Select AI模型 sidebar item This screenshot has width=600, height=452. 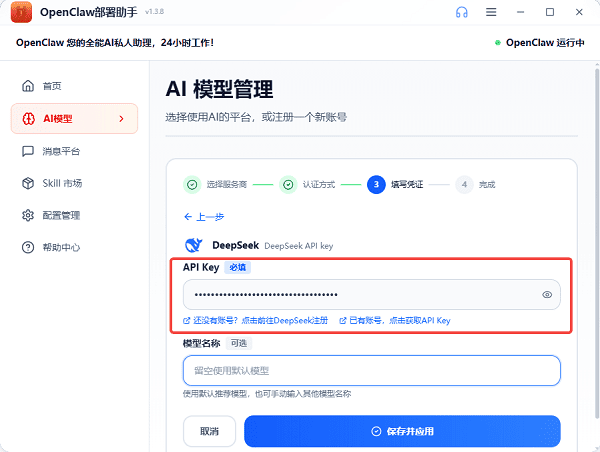tap(74, 119)
